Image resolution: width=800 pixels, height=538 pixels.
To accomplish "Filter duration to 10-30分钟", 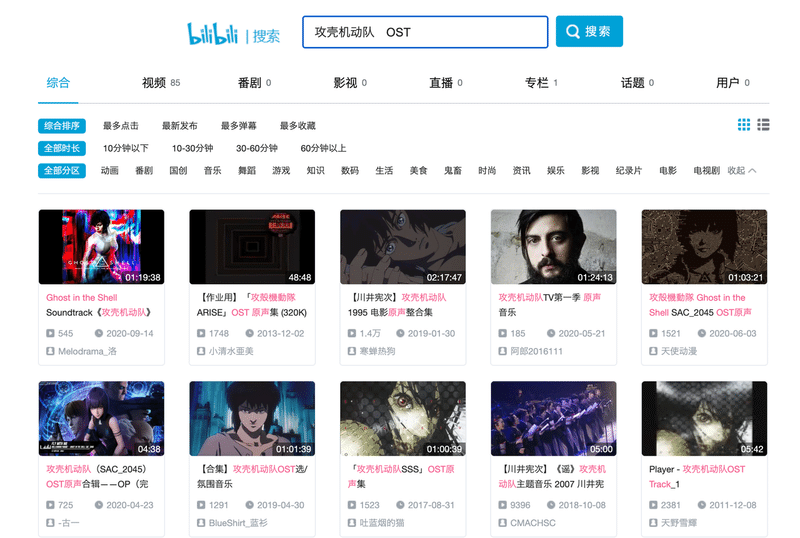I will 192,148.
